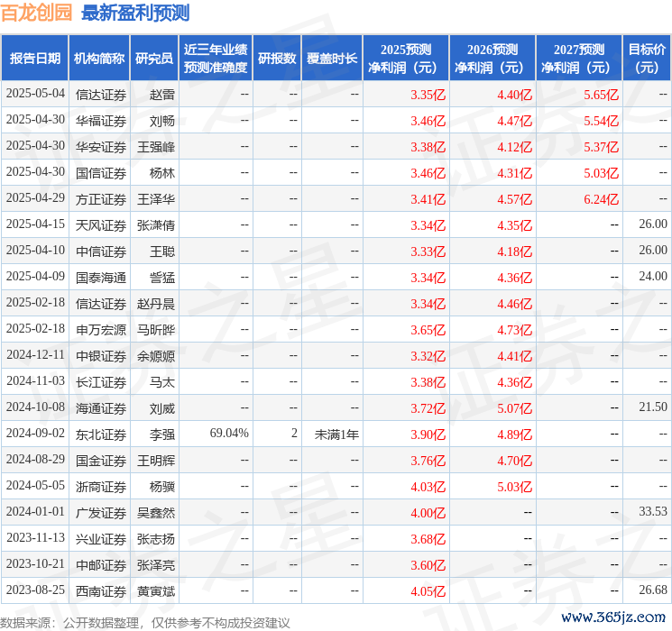Image resolution: width=672 pixels, height=631 pixels.
Task: Click researcher name 张志扬
Action: (156, 539)
